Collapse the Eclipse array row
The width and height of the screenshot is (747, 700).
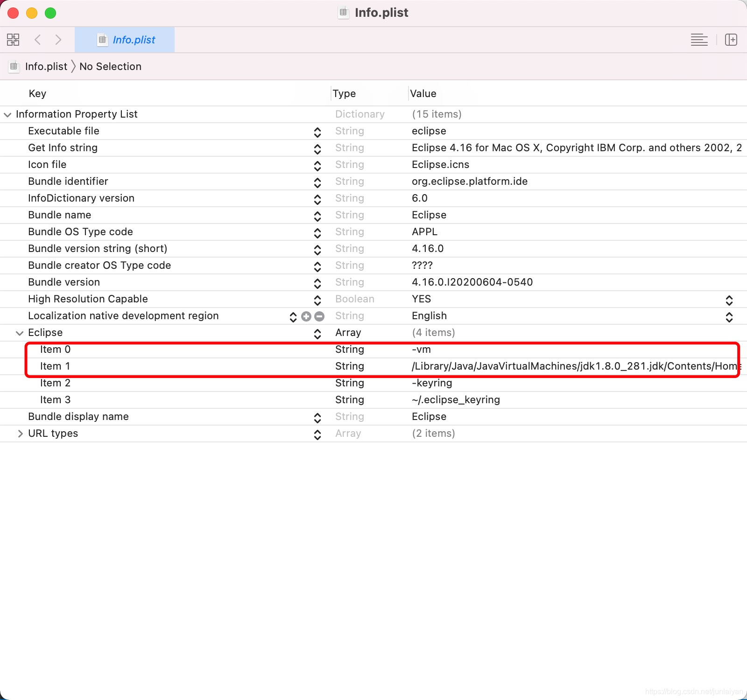20,333
